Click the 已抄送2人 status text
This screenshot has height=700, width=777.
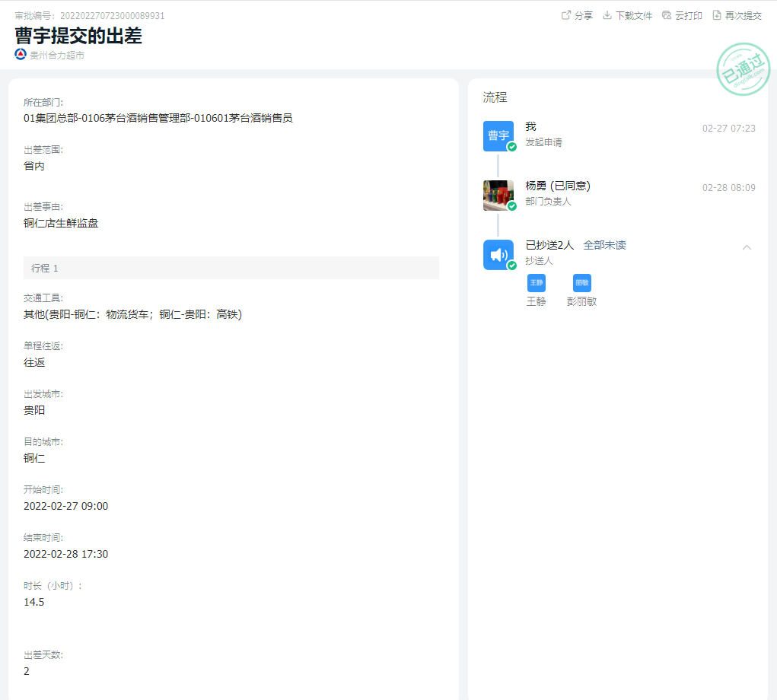coord(549,245)
